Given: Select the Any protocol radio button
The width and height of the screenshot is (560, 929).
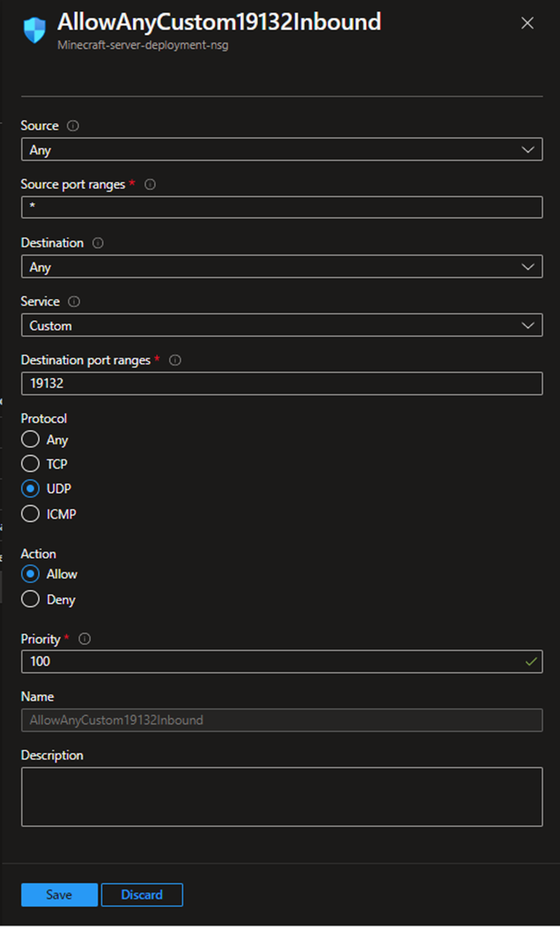Looking at the screenshot, I should (x=30, y=440).
